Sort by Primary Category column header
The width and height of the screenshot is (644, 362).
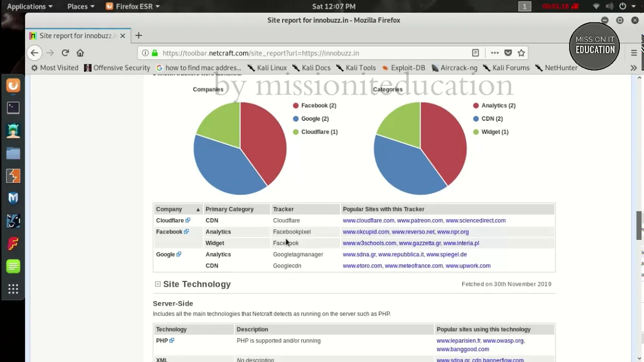pos(236,209)
